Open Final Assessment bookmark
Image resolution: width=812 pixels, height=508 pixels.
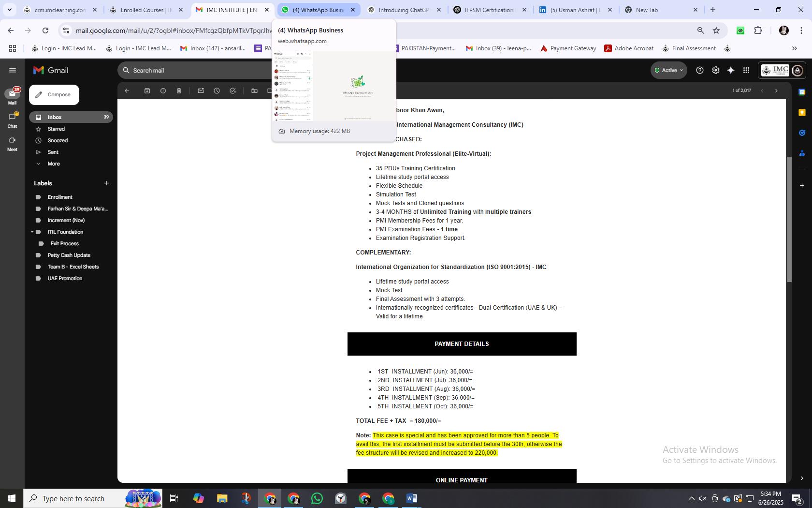click(x=689, y=48)
